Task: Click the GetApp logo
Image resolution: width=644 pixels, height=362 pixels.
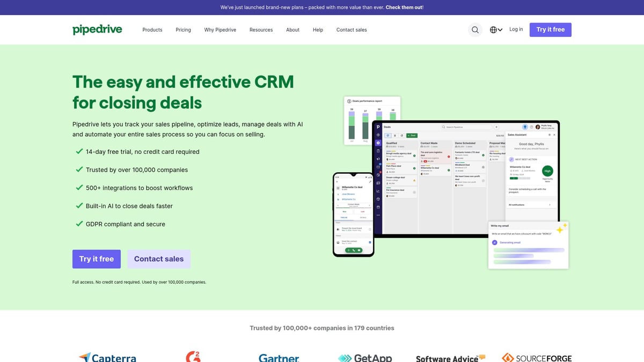Action: pyautogui.click(x=365, y=358)
